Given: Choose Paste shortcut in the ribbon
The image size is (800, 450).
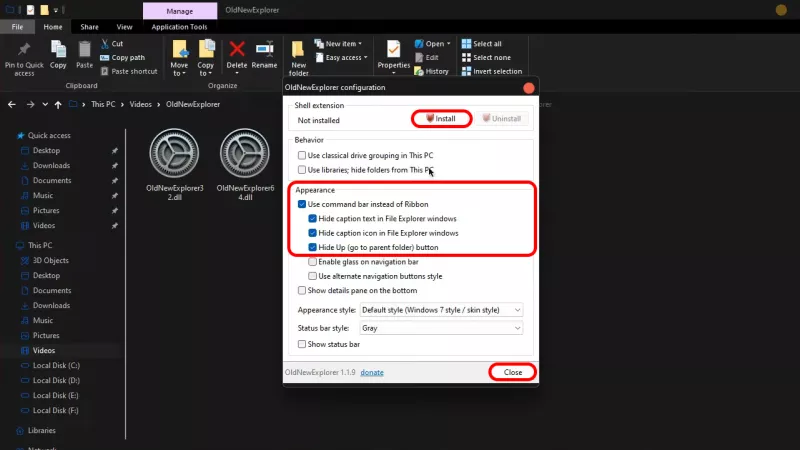Looking at the screenshot, I should (x=129, y=71).
